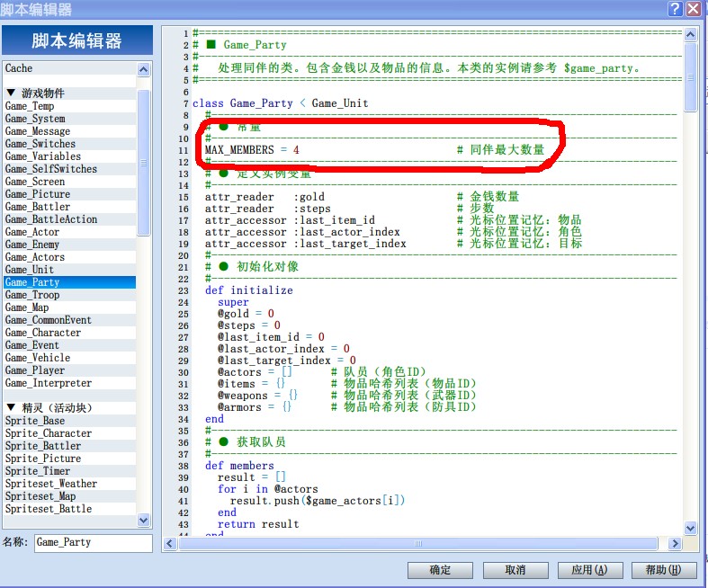Select the Spriteset_Weather script
Viewport: 708px width, 588px height.
69,485
